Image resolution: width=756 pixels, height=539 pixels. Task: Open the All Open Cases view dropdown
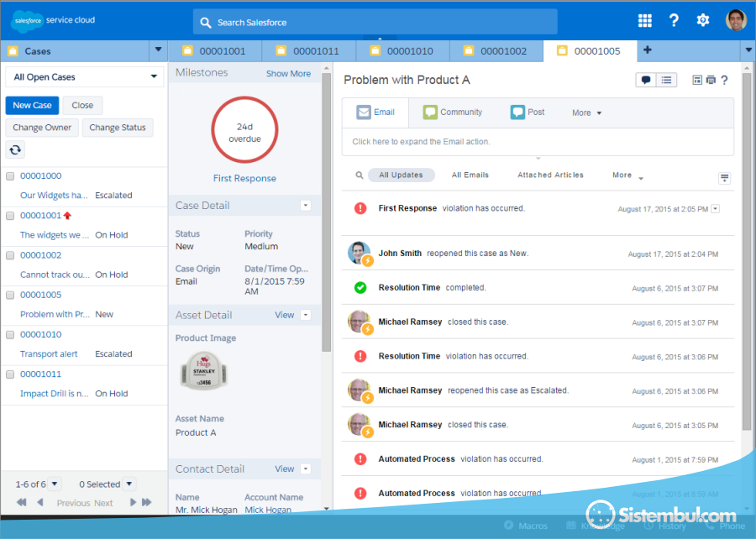tap(84, 76)
